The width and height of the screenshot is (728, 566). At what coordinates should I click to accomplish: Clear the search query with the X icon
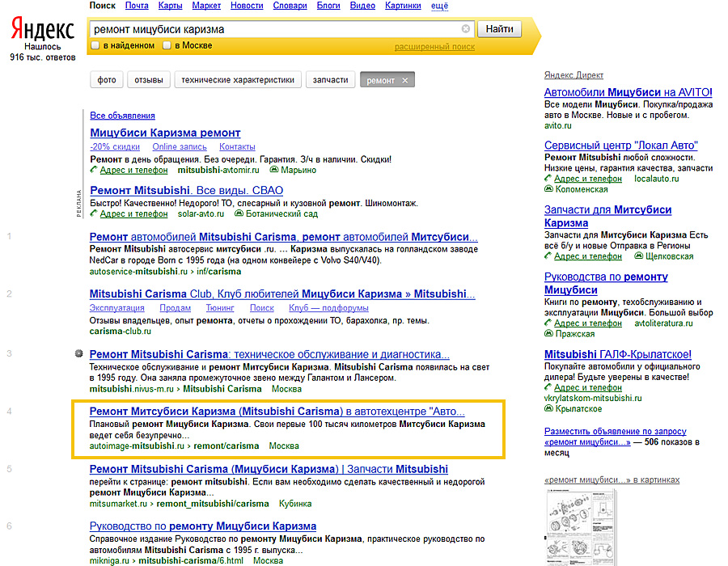click(x=466, y=29)
